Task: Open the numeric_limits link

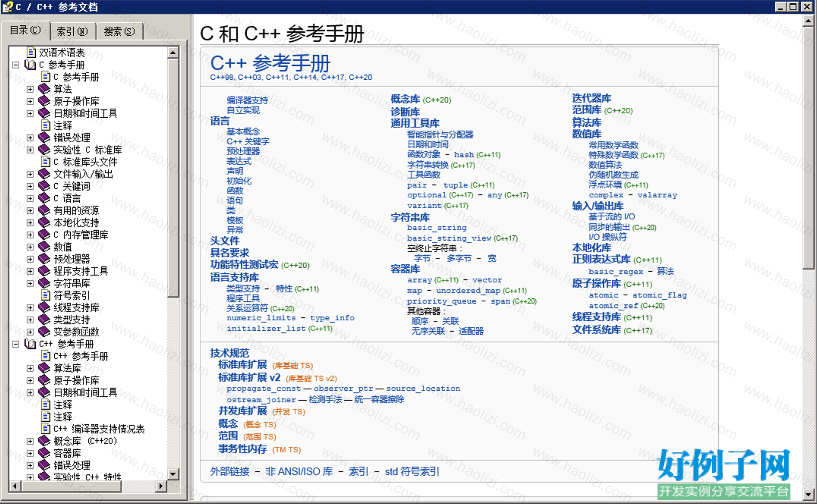Action: pyautogui.click(x=261, y=318)
